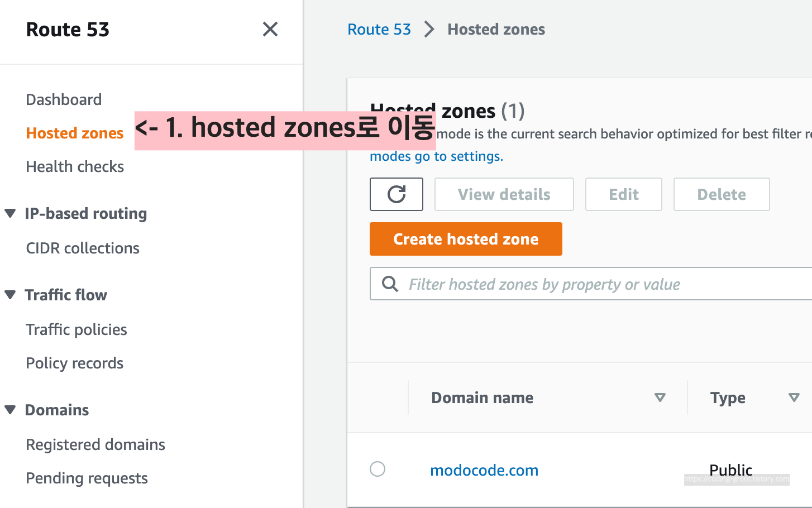The height and width of the screenshot is (508, 812).
Task: Click the search magnifier icon
Action: coord(390,284)
